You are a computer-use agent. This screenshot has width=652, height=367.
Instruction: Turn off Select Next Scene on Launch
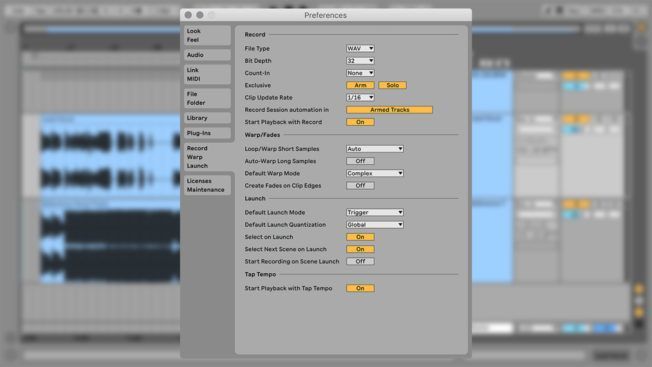click(x=360, y=249)
